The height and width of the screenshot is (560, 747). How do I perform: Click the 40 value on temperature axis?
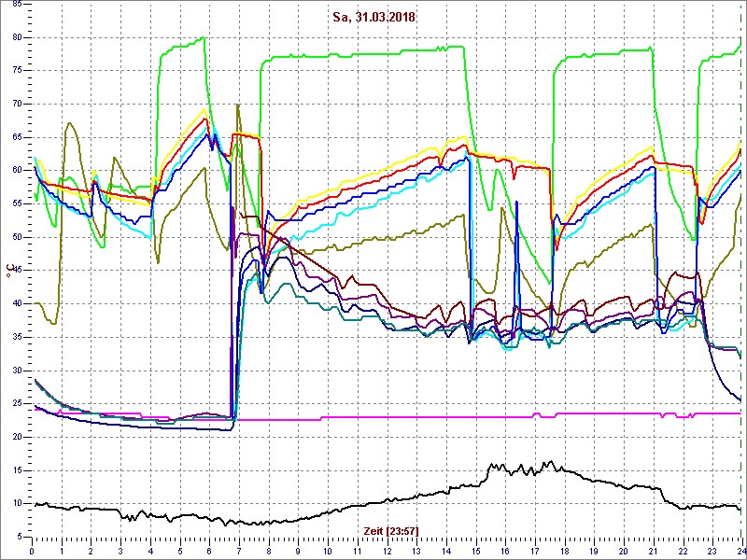coord(16,304)
